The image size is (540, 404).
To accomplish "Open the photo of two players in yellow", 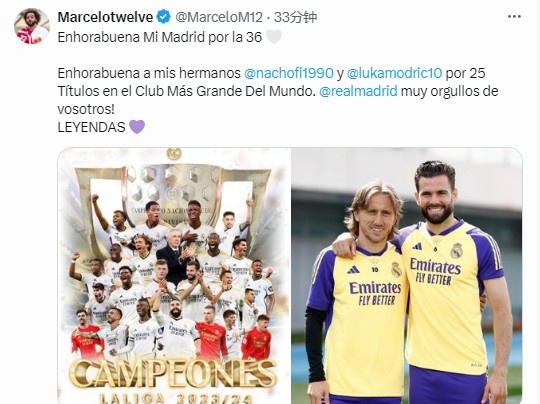I will pyautogui.click(x=407, y=276).
